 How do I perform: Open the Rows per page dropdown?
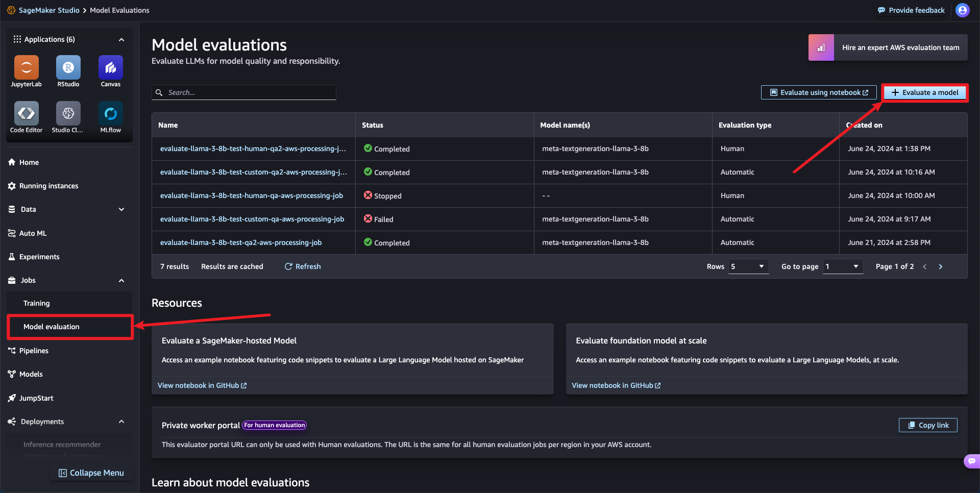(748, 266)
